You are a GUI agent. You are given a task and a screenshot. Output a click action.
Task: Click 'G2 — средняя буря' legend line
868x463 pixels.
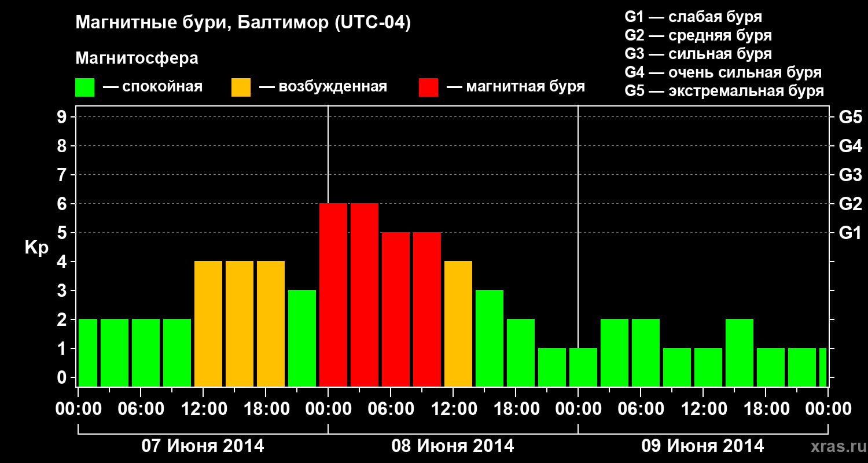698,35
